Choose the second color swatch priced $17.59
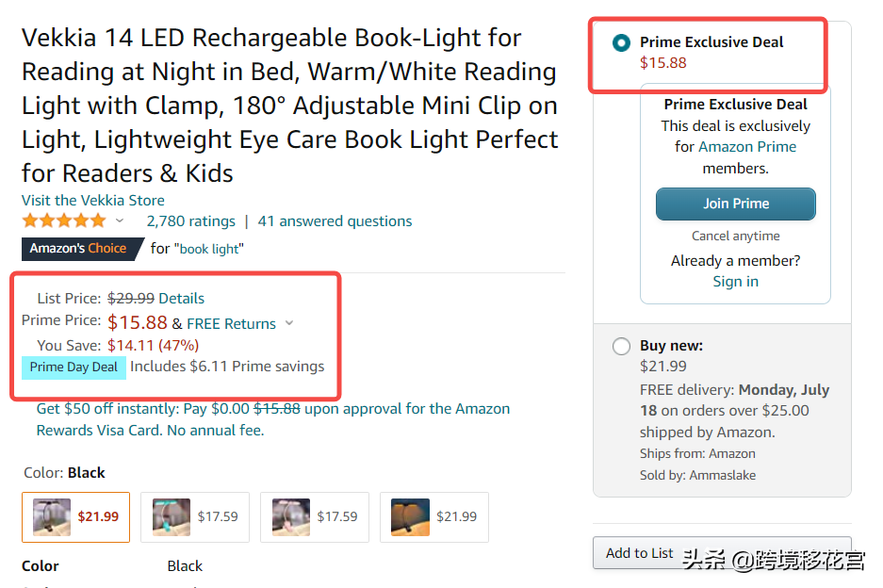Image resolution: width=883 pixels, height=588 pixels. pos(195,516)
